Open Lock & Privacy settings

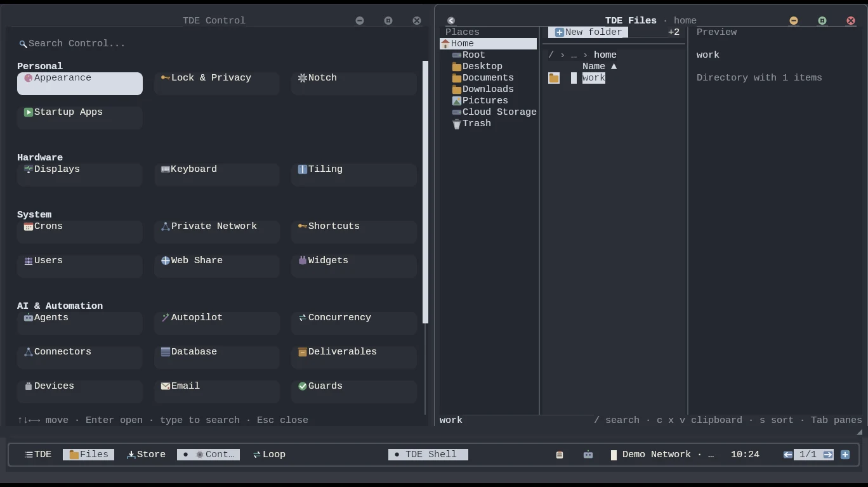pos(217,83)
